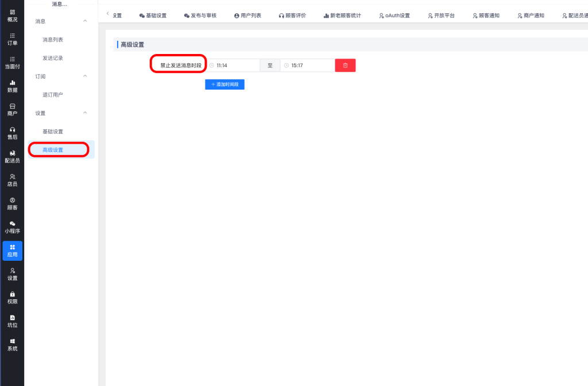The height and width of the screenshot is (386, 588).
Task: Go to 订单 orders section
Action: 12,39
